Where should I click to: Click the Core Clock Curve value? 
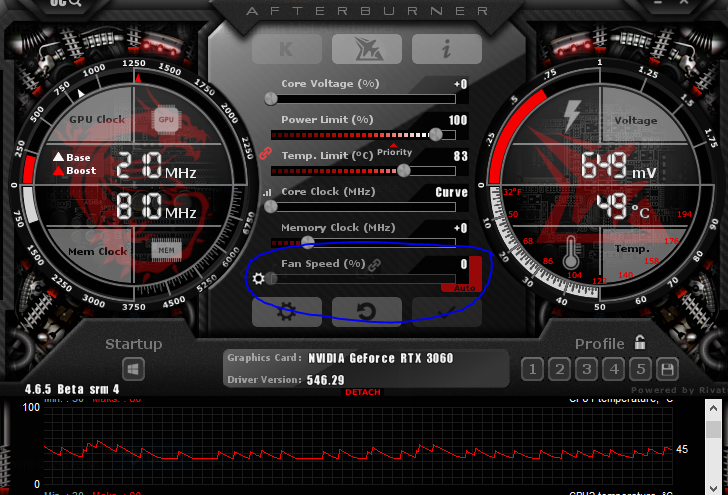[451, 192]
